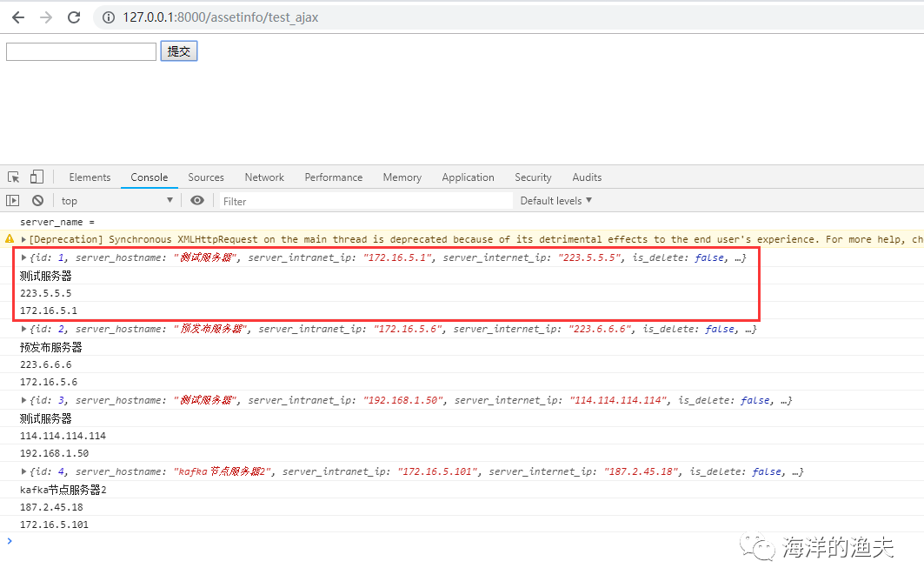Go back with the browser back arrow
Image resolution: width=924 pixels, height=588 pixels.
pos(18,17)
